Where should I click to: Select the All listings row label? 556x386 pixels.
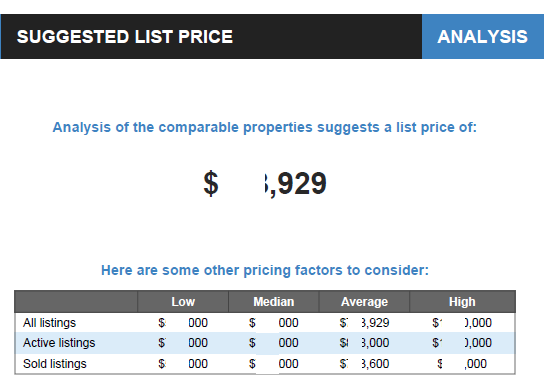[x=49, y=323]
